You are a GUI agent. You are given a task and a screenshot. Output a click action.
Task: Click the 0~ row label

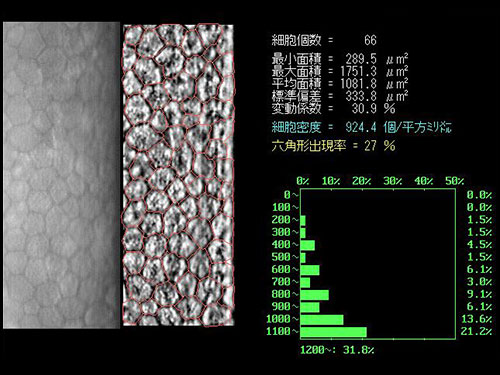click(291, 195)
